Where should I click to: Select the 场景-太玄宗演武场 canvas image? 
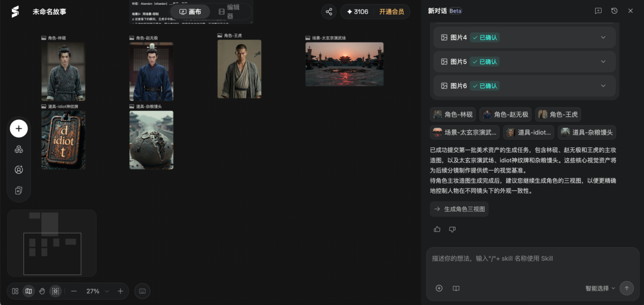click(x=345, y=64)
